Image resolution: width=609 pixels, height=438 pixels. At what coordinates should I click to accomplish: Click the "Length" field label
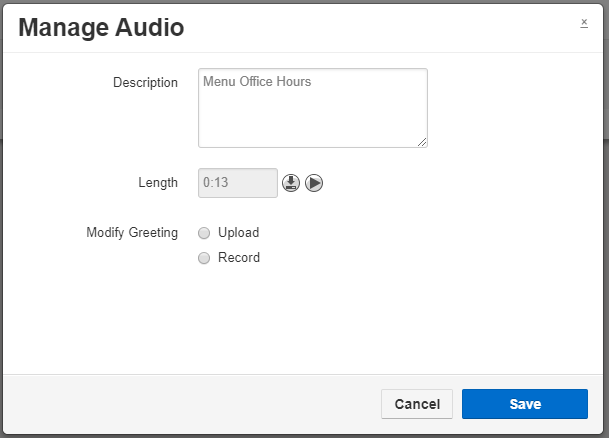click(158, 183)
